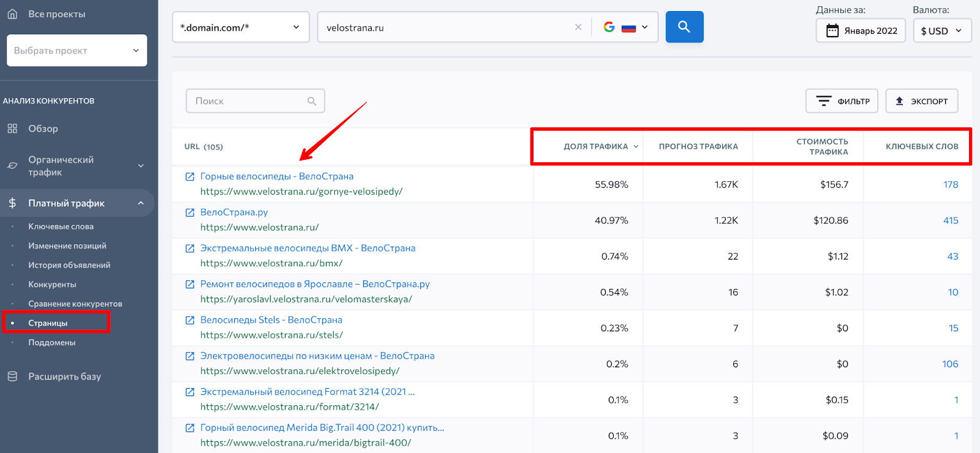Click keyword count 43 link
980x453 pixels.
point(952,256)
